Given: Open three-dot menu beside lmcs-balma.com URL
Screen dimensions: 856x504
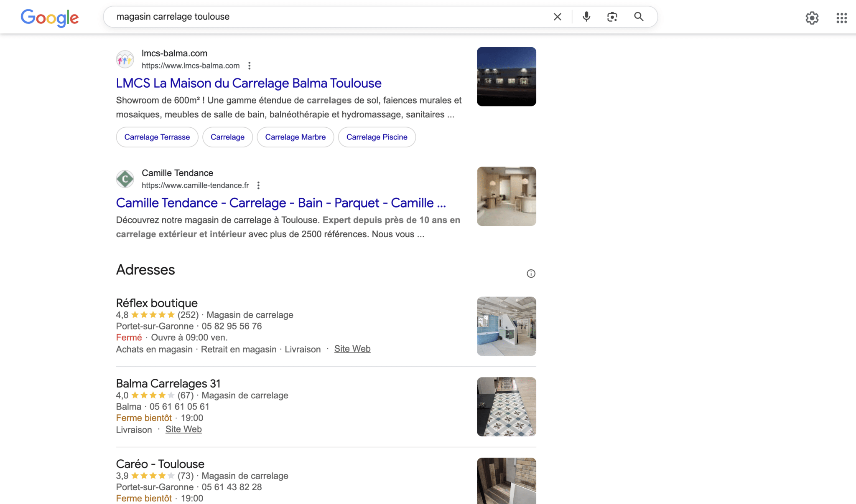Looking at the screenshot, I should 250,66.
